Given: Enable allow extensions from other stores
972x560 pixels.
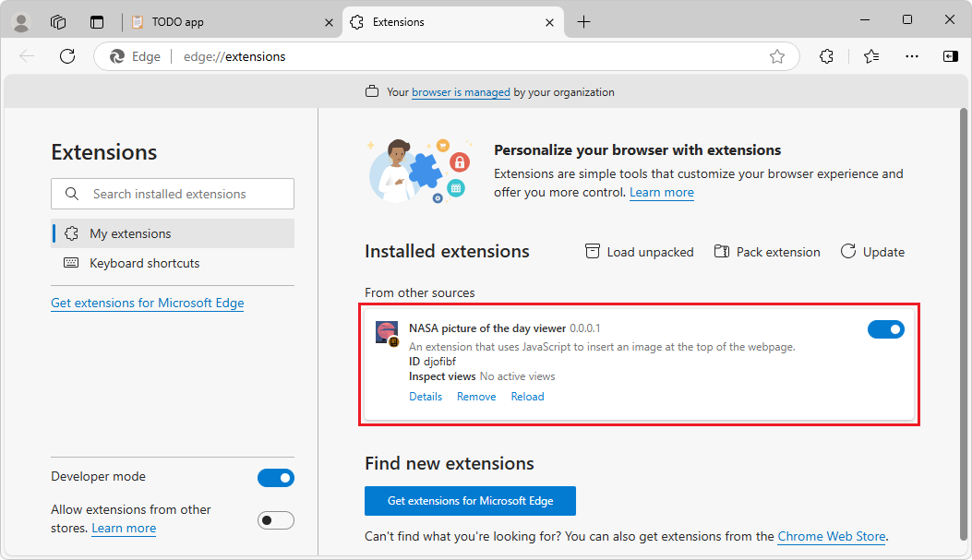Looking at the screenshot, I should [x=275, y=519].
